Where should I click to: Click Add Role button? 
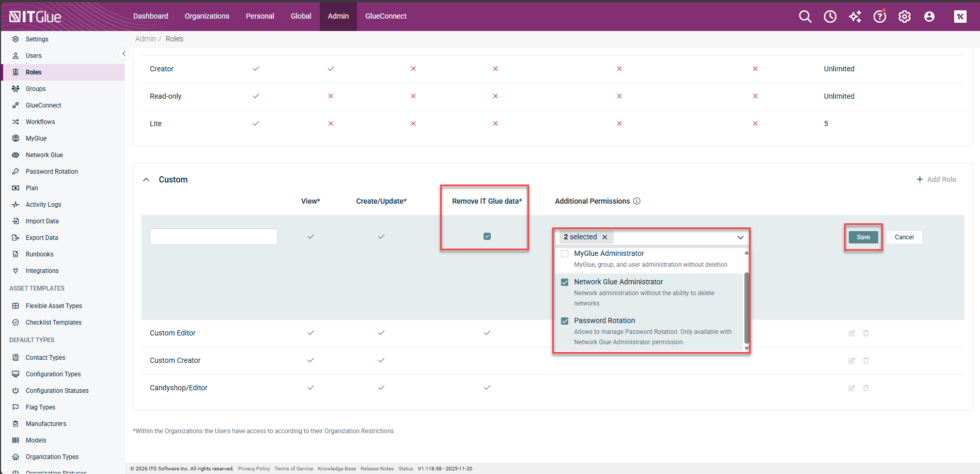(x=936, y=179)
